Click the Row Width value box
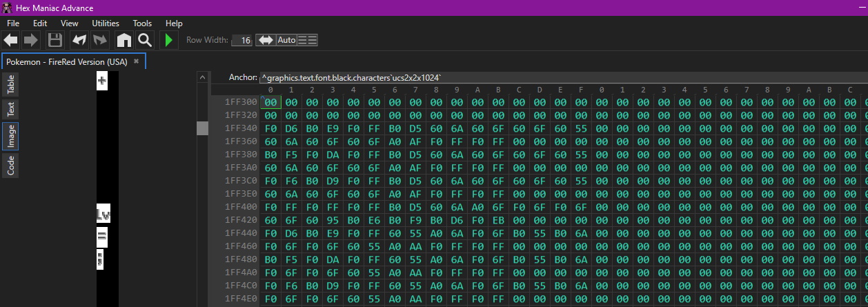Screen dimensions: 868x307 pyautogui.click(x=241, y=40)
